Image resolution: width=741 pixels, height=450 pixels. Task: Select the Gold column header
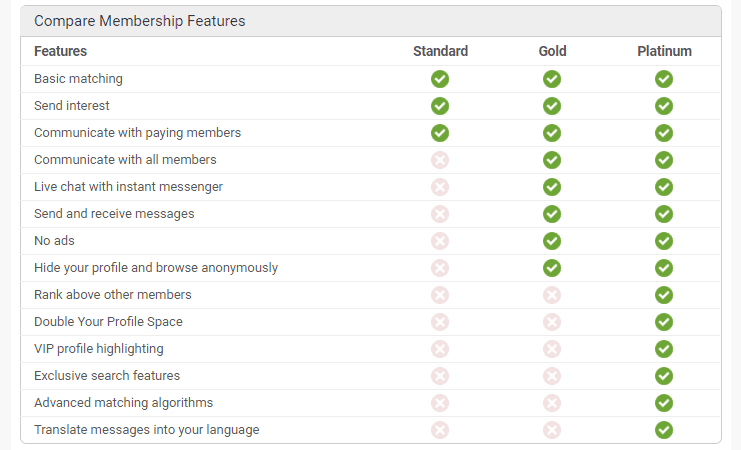(x=552, y=51)
